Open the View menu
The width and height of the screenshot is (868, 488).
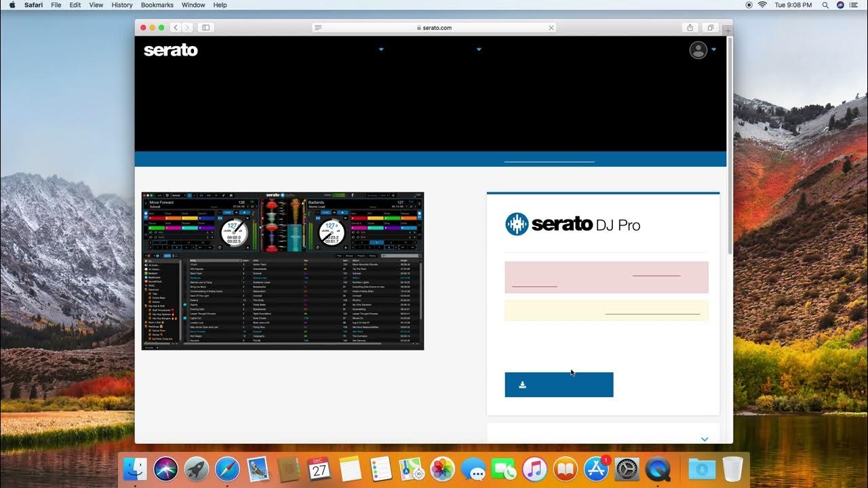96,5
